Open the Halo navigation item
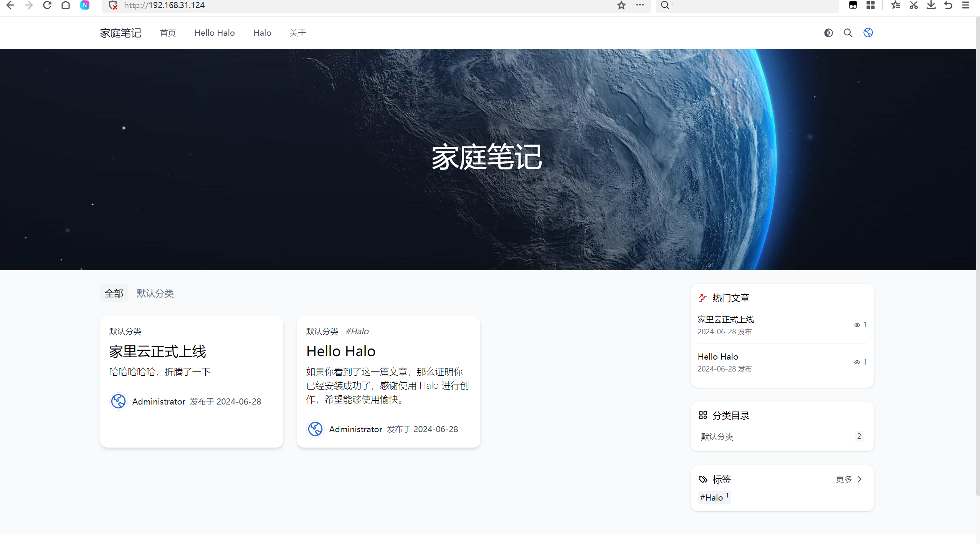 pos(262,33)
